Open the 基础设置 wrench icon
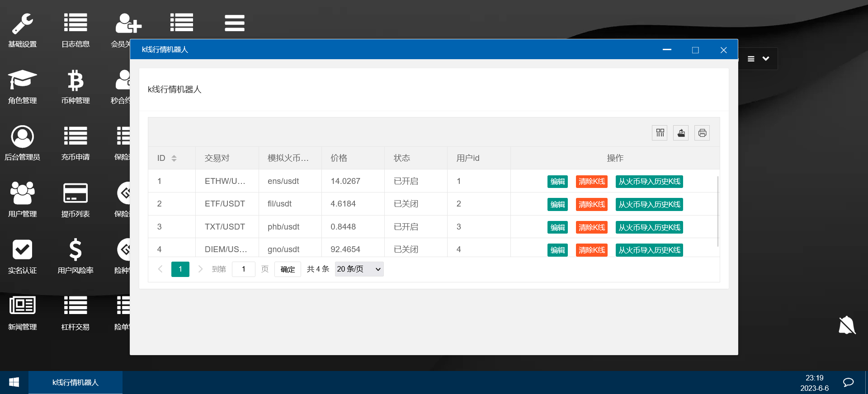Screen dimensions: 868x394 click(22, 24)
